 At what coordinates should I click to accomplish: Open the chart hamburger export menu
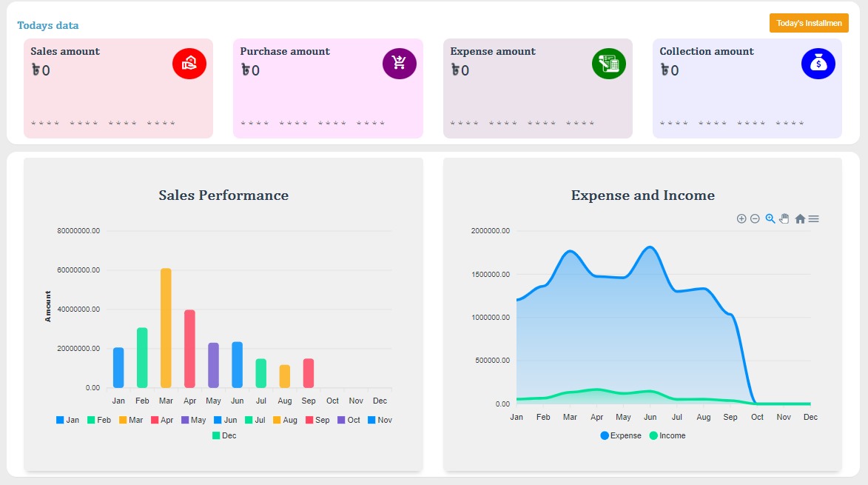coord(814,218)
